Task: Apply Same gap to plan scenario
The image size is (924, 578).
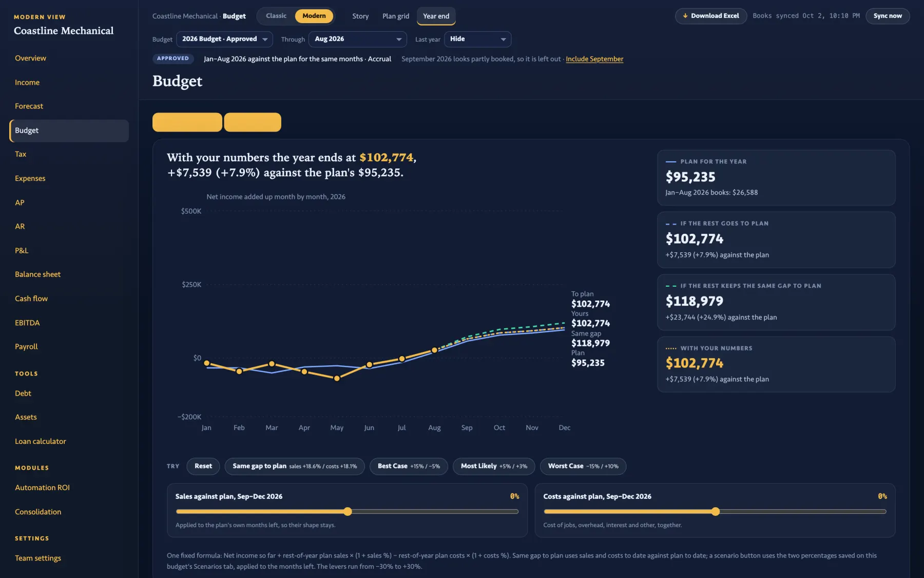Action: pyautogui.click(x=295, y=466)
